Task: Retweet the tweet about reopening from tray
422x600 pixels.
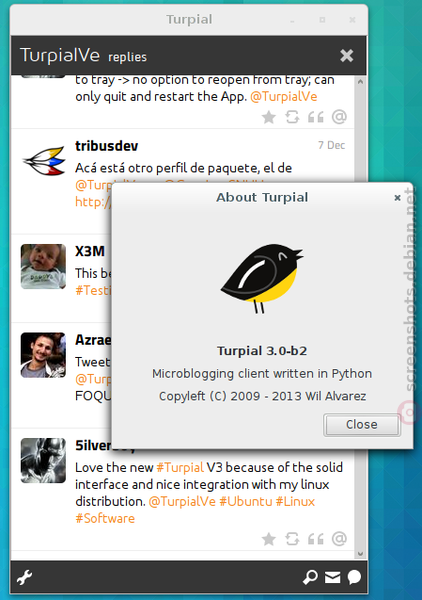Action: point(292,117)
